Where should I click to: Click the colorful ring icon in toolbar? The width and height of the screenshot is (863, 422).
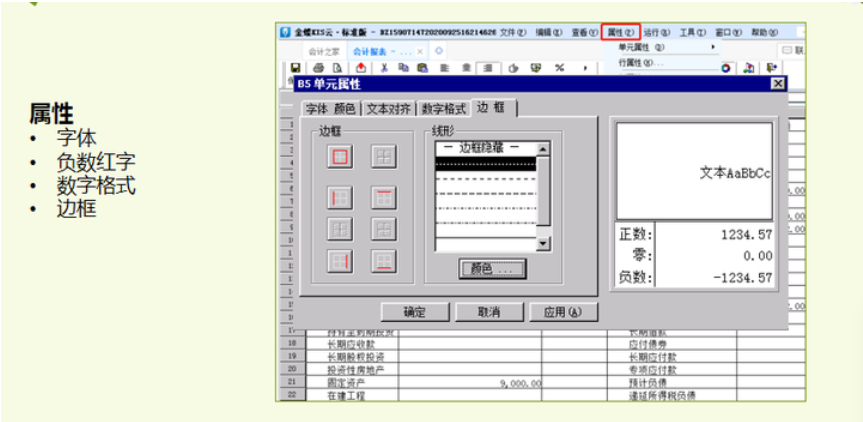[x=725, y=67]
